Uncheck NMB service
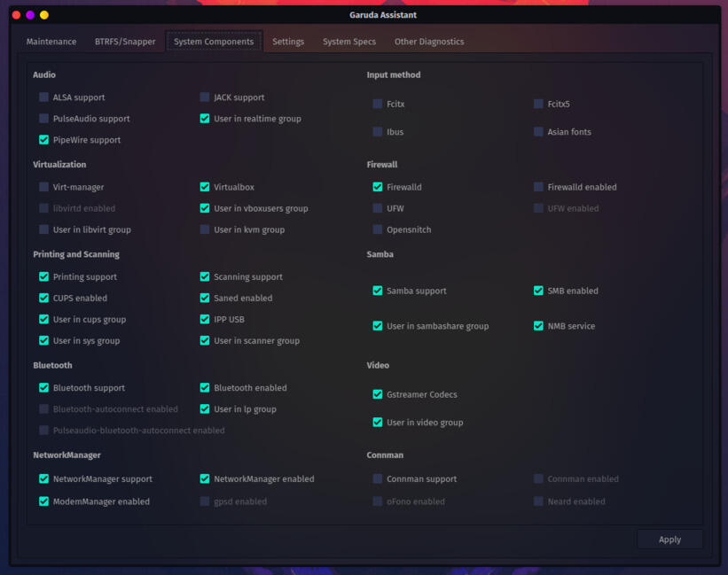This screenshot has width=728, height=575. (x=538, y=326)
